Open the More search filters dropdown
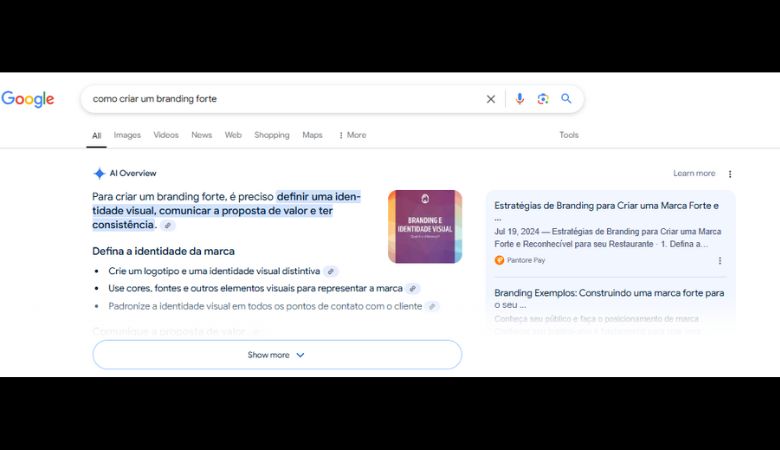780x450 pixels. pyautogui.click(x=352, y=135)
